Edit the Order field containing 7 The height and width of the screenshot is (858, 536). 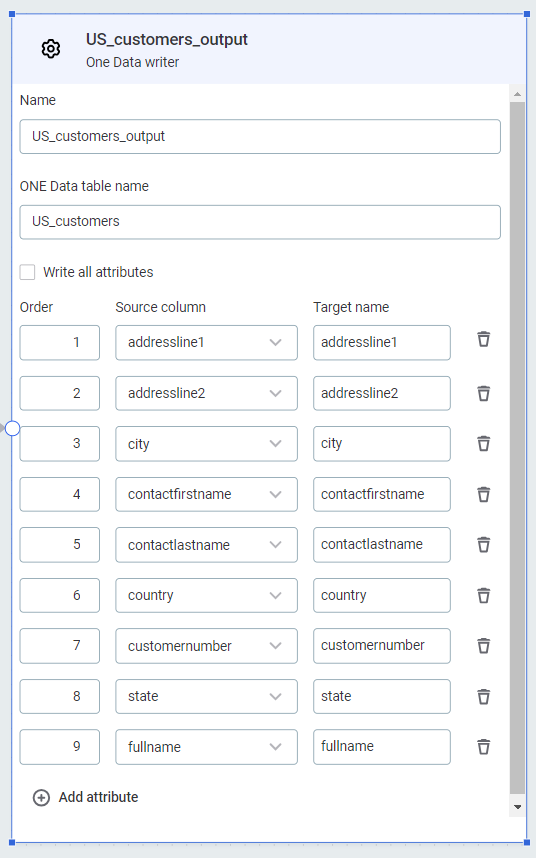pyautogui.click(x=60, y=646)
